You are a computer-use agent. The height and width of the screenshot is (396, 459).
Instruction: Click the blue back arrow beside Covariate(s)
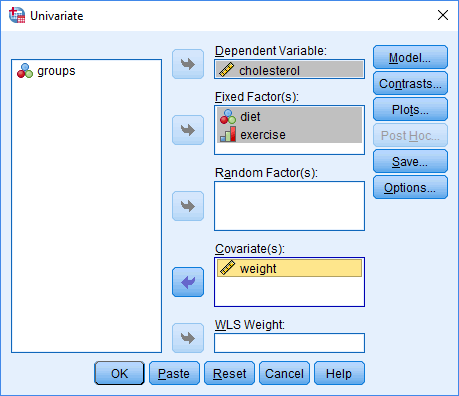click(x=188, y=282)
